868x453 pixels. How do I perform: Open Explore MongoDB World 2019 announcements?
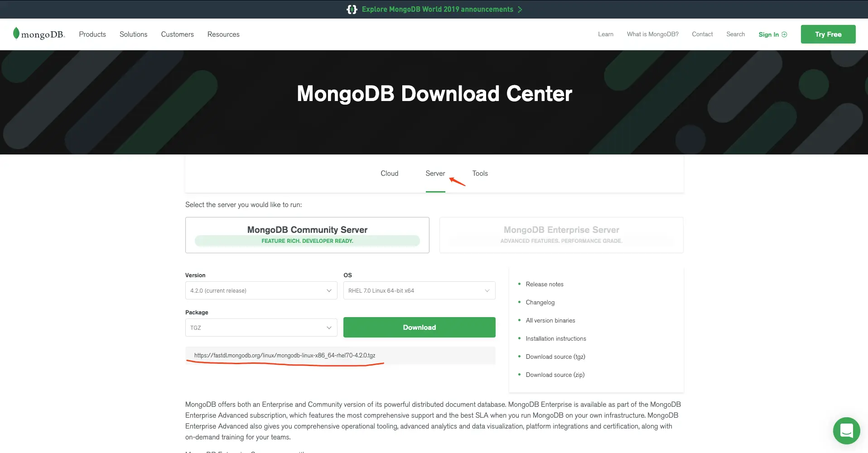(438, 10)
